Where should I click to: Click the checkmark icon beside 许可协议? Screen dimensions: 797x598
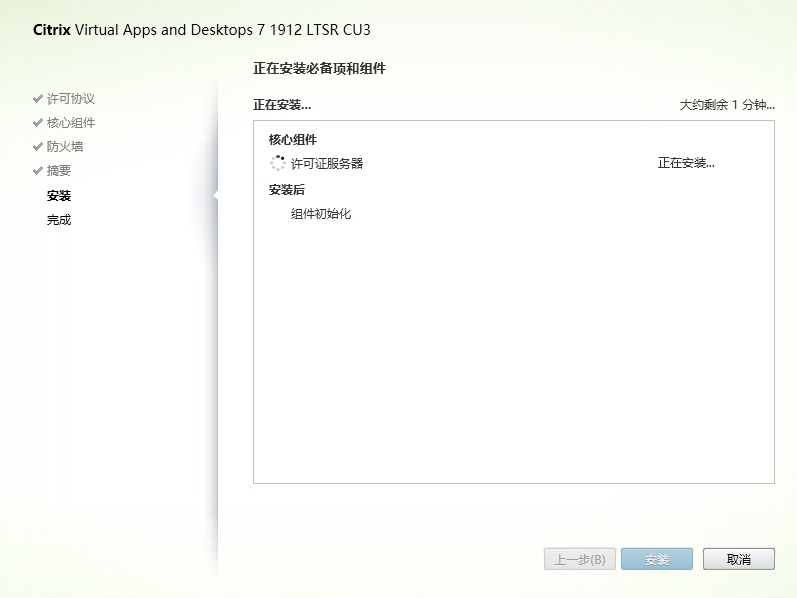coord(38,99)
